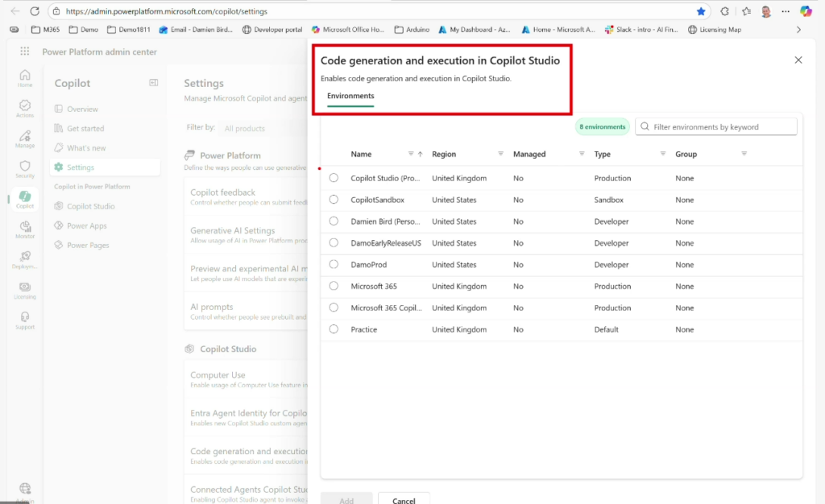The image size is (825, 504).
Task: Select DamoProd environment radio
Action: [x=334, y=264]
